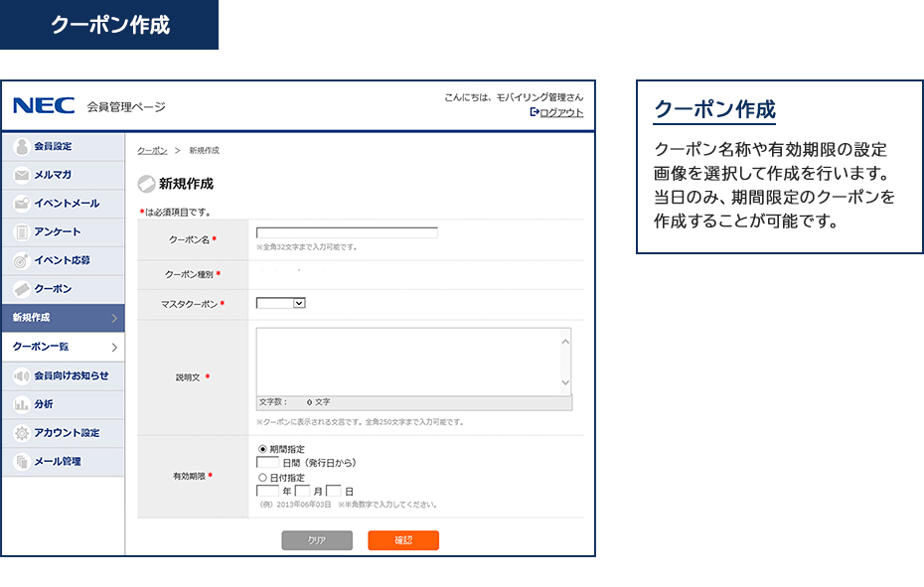Expand クーポン一覧 sidebar chevron
This screenshot has height=587, width=924.
click(114, 347)
